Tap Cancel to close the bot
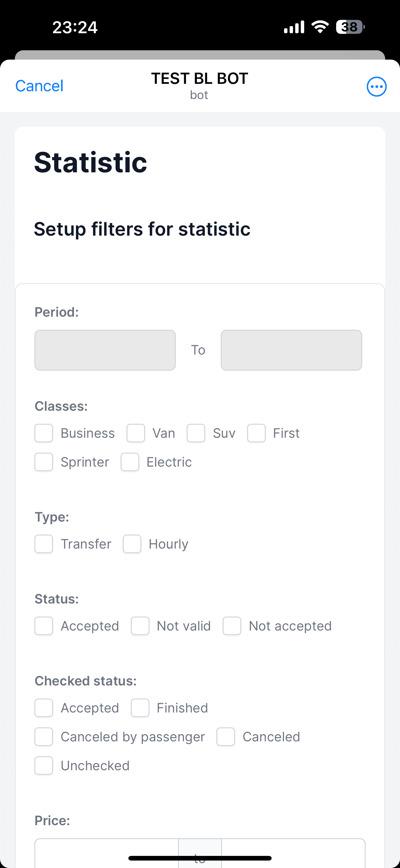Screen dimensions: 400x868 [x=39, y=86]
